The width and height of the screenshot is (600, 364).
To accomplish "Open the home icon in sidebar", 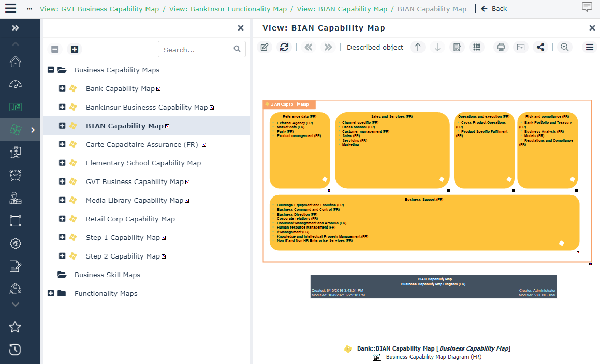I will tap(16, 62).
